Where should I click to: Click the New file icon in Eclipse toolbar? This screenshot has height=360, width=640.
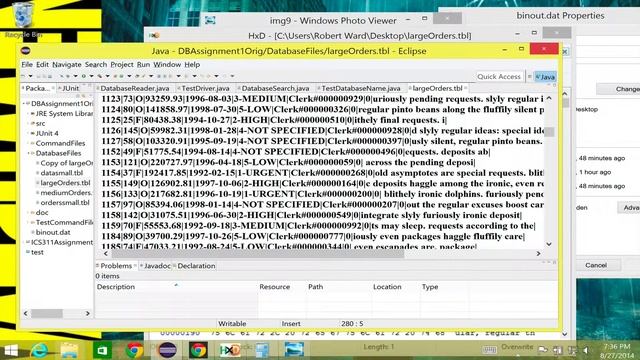[x=23, y=76]
